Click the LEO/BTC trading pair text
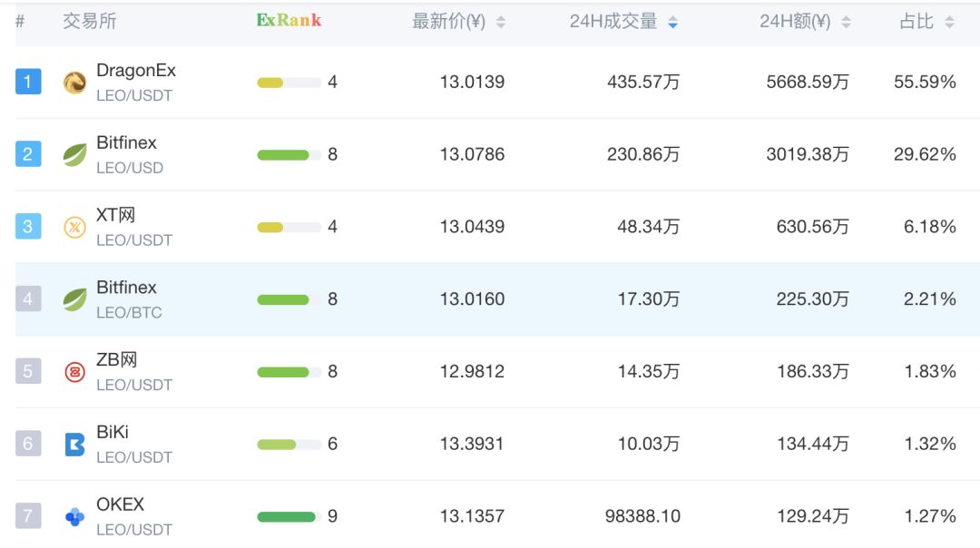The image size is (980, 548). pos(129,312)
